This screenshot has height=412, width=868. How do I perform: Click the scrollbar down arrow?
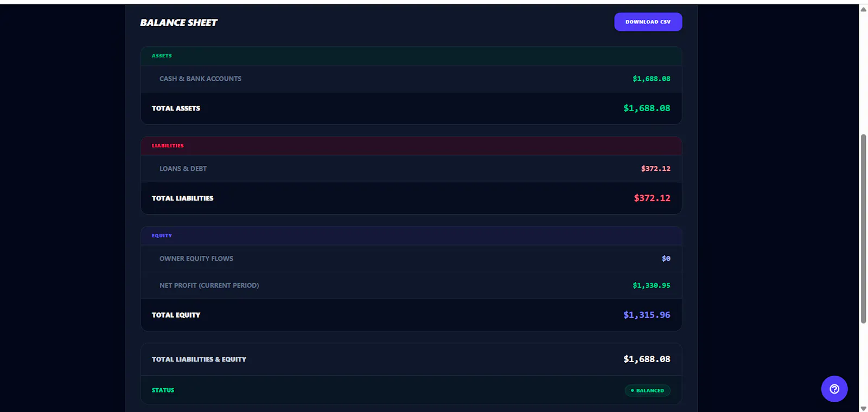pyautogui.click(x=863, y=408)
